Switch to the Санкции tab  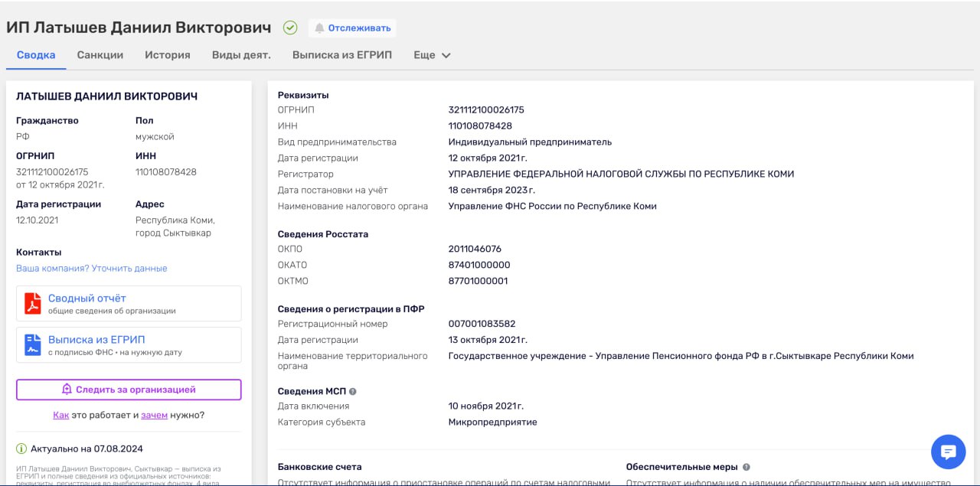point(100,55)
